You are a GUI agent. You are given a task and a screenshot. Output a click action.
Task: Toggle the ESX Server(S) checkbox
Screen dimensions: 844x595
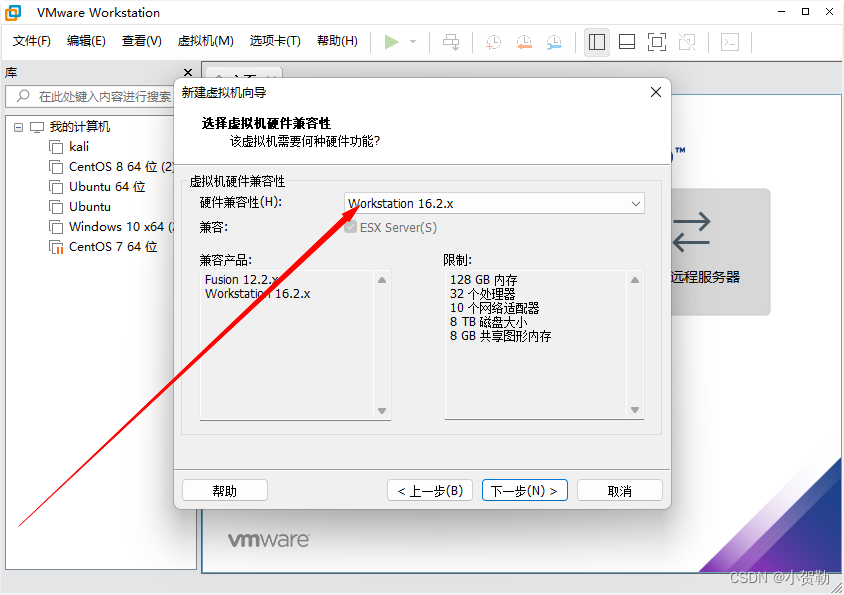350,227
